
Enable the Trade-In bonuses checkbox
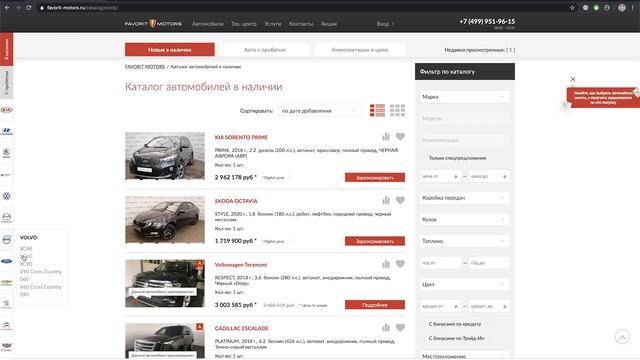coord(423,338)
